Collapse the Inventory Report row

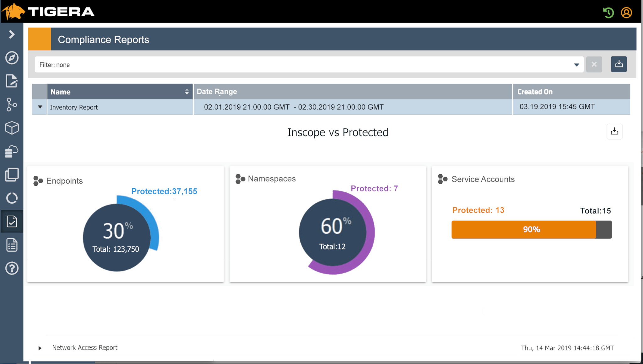[40, 107]
